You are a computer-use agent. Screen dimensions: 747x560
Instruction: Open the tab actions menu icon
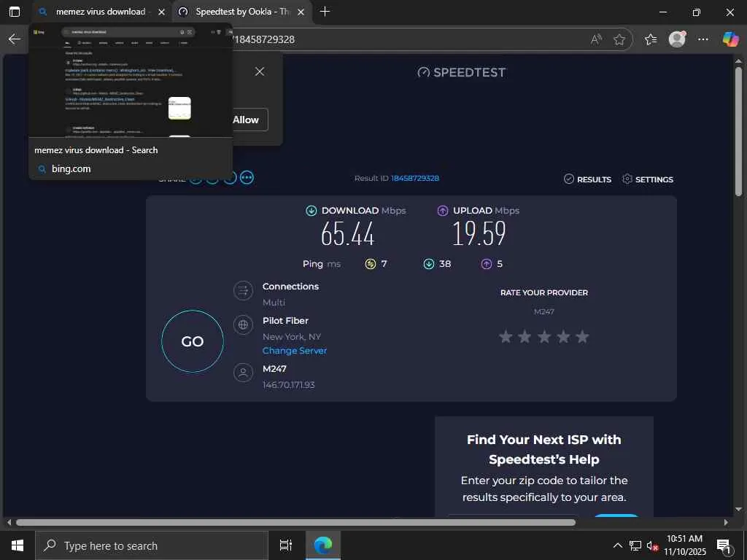(15, 12)
